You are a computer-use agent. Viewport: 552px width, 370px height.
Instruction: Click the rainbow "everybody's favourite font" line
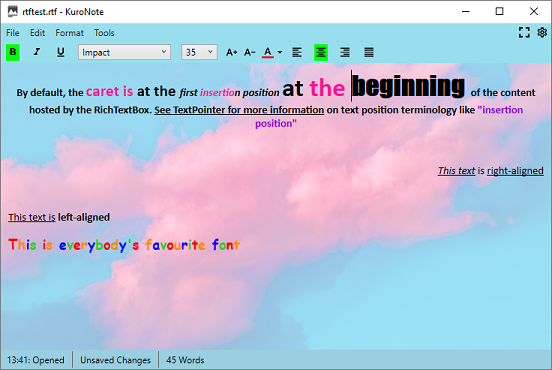(124, 245)
